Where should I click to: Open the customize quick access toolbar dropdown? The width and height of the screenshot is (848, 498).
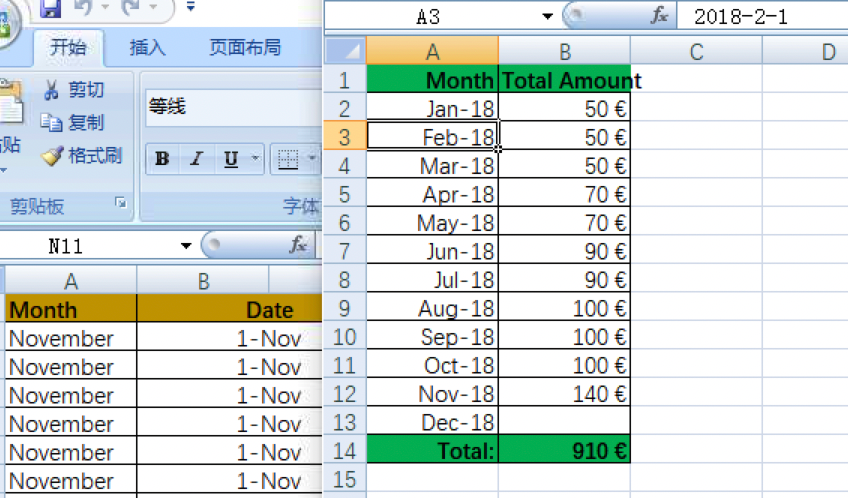191,8
